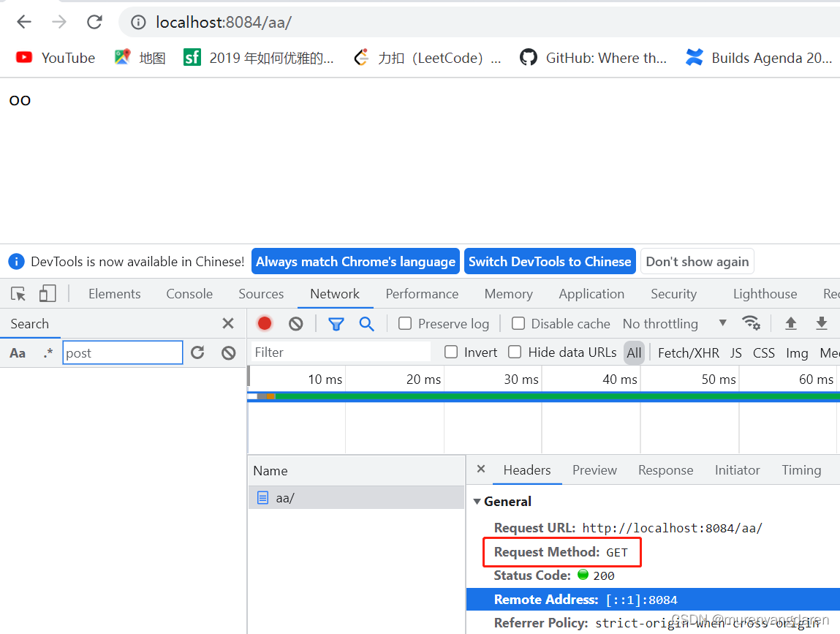Export HAR via download icon
This screenshot has width=840, height=634.
820,322
